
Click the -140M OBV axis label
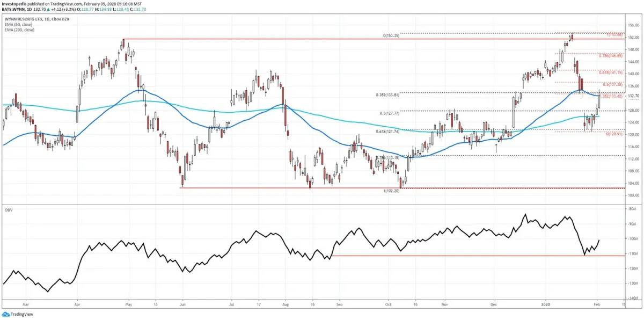(633, 297)
